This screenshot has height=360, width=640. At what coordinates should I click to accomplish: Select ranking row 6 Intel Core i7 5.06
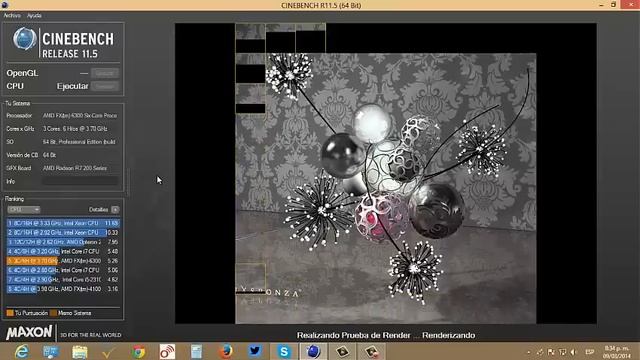point(63,270)
